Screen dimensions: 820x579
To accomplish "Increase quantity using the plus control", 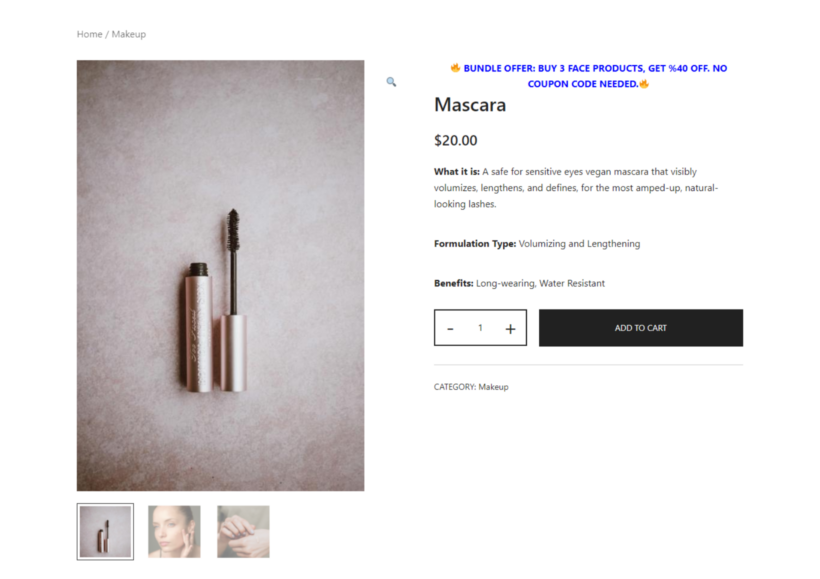I will [509, 327].
